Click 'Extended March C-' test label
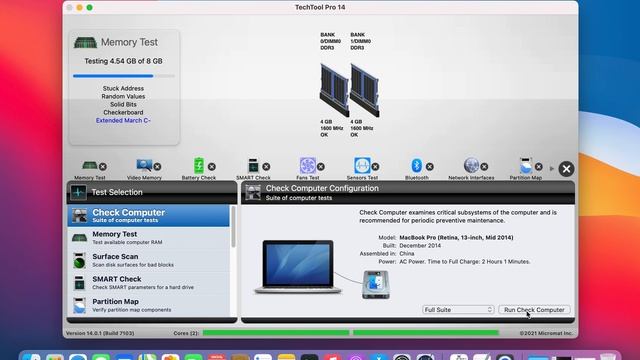640x360 pixels. [123, 120]
